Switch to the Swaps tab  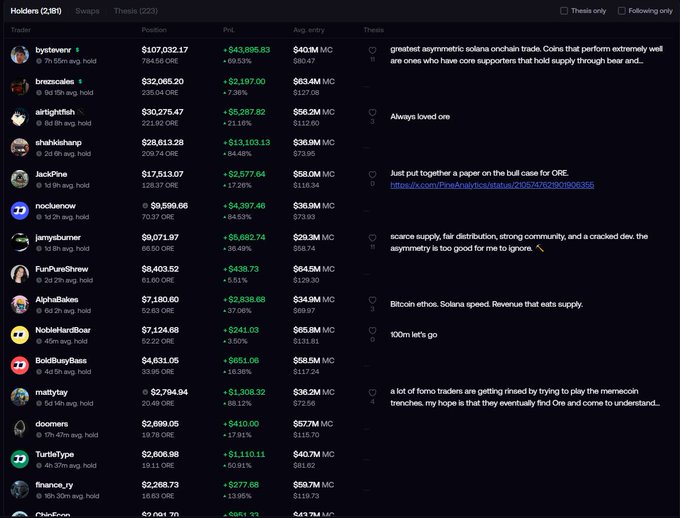pos(87,11)
